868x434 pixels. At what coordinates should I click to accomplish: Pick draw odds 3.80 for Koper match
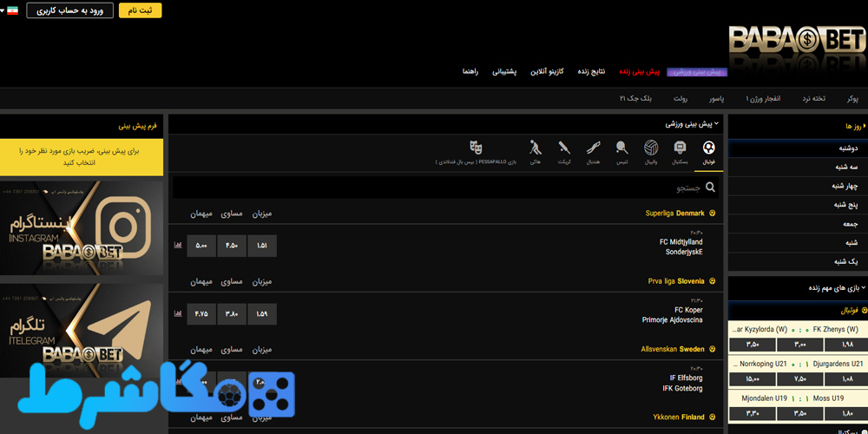coord(232,314)
